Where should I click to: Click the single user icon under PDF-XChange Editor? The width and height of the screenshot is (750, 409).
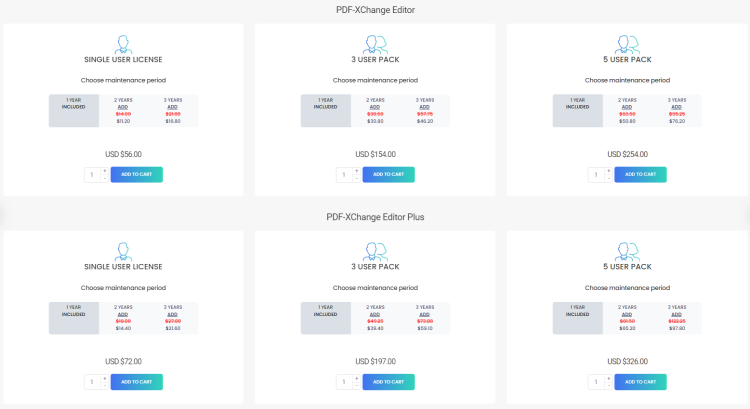pos(123,44)
